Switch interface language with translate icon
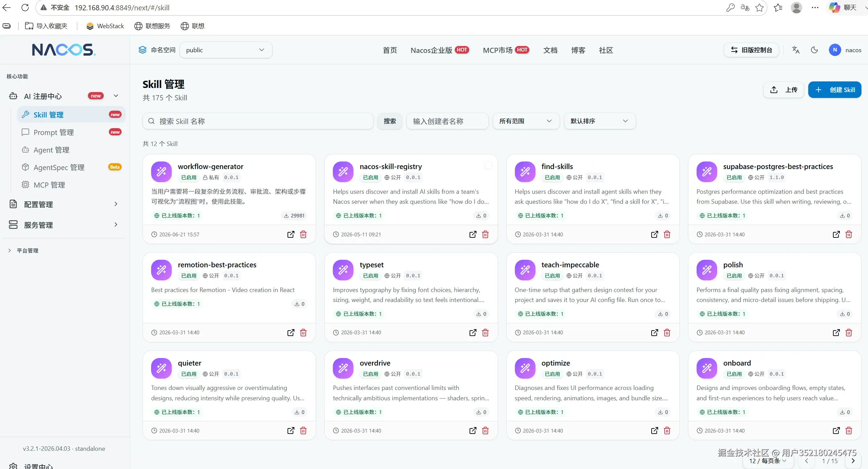This screenshot has width=868, height=469. pos(796,50)
